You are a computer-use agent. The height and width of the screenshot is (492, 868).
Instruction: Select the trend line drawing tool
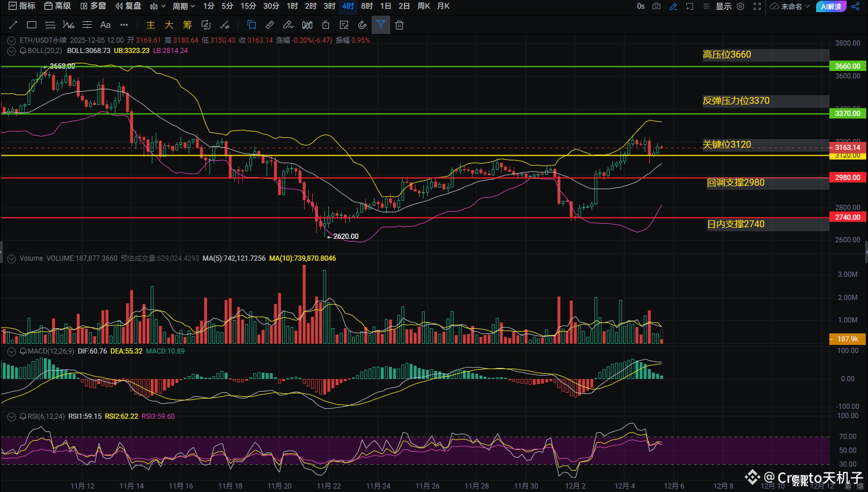click(13, 25)
